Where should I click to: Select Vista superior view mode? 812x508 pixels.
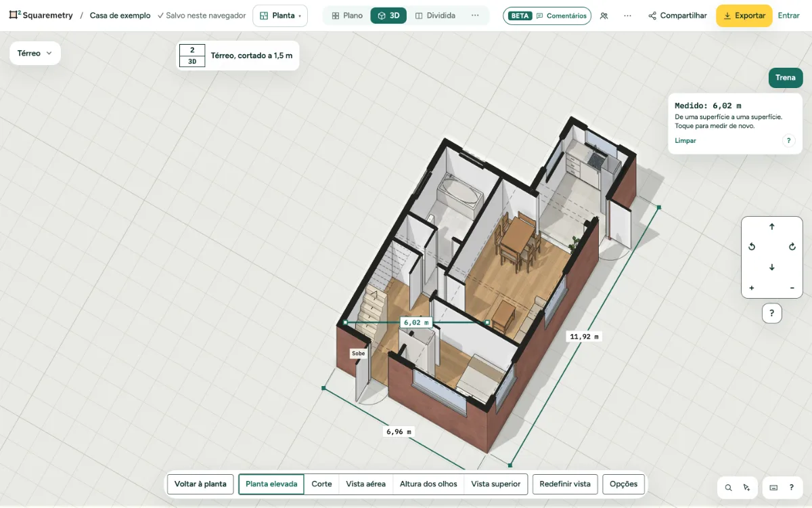click(x=496, y=484)
